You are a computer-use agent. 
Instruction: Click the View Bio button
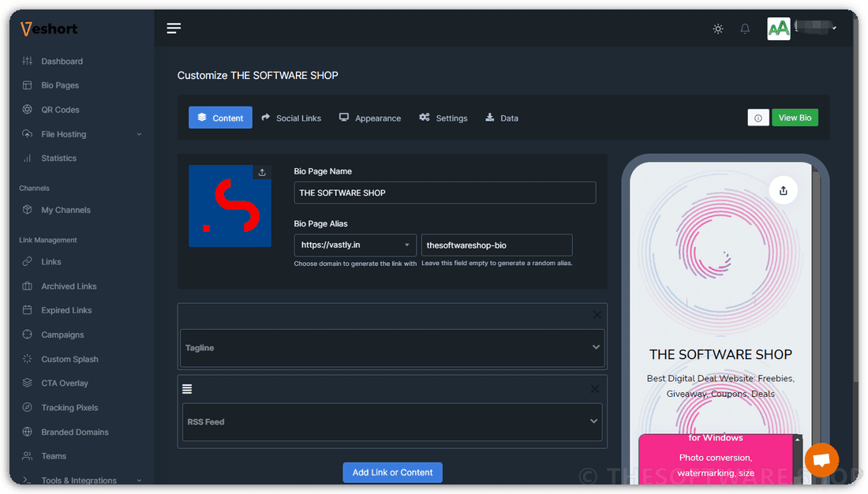tap(795, 118)
